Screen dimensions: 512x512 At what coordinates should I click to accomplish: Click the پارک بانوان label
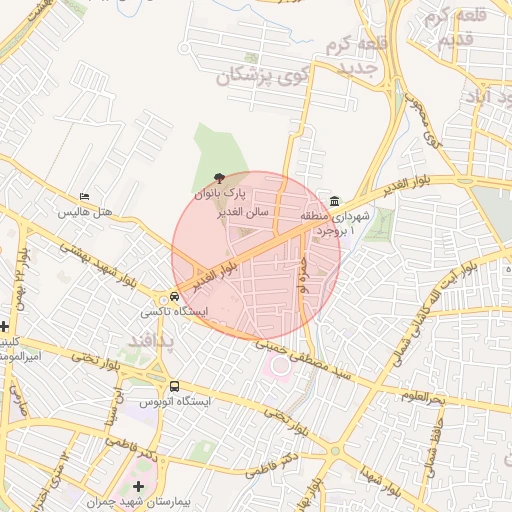click(x=220, y=193)
